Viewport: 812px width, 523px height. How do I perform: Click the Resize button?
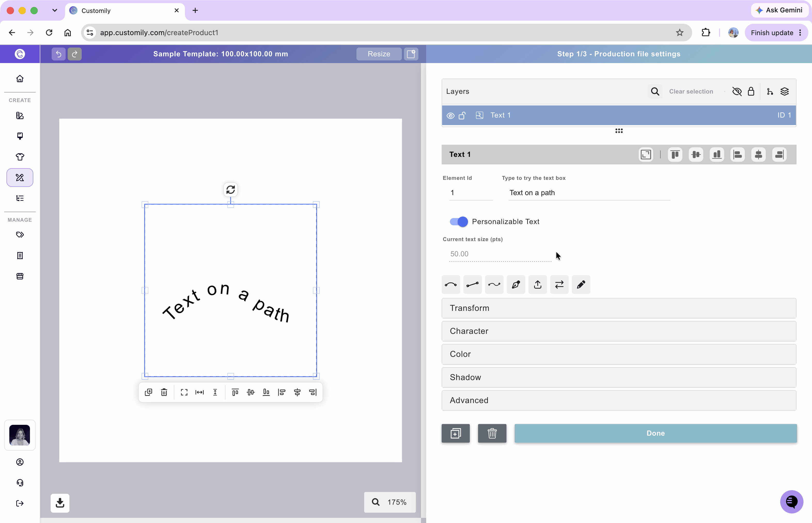pos(379,54)
